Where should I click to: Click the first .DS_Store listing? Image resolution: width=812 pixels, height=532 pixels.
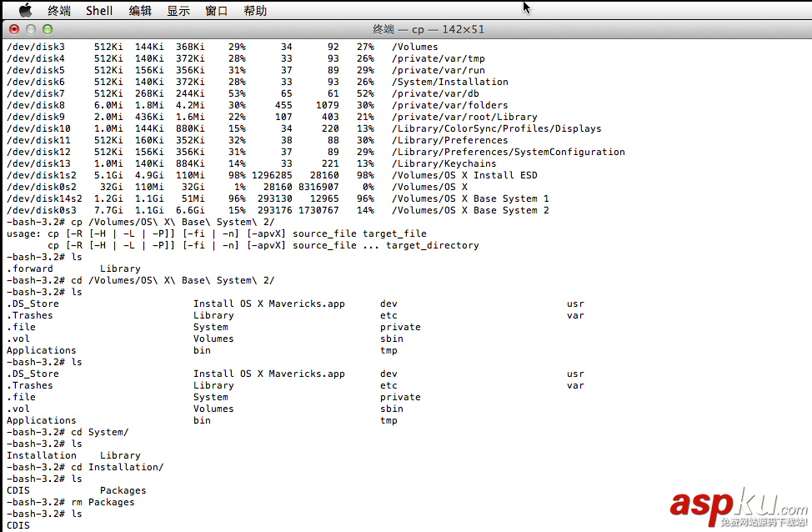point(33,304)
